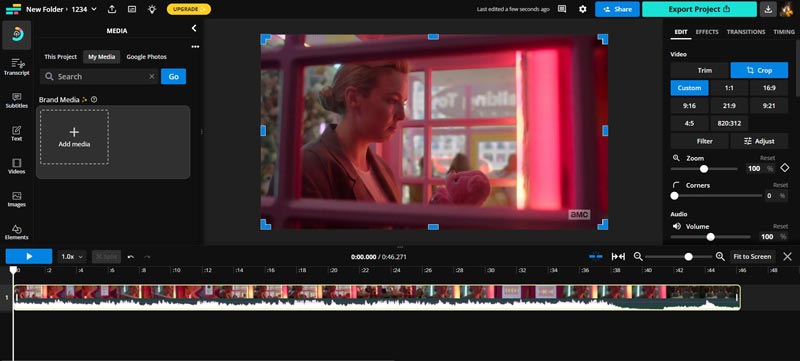This screenshot has height=361, width=800.
Task: Switch to This Project tab
Action: [x=60, y=57]
